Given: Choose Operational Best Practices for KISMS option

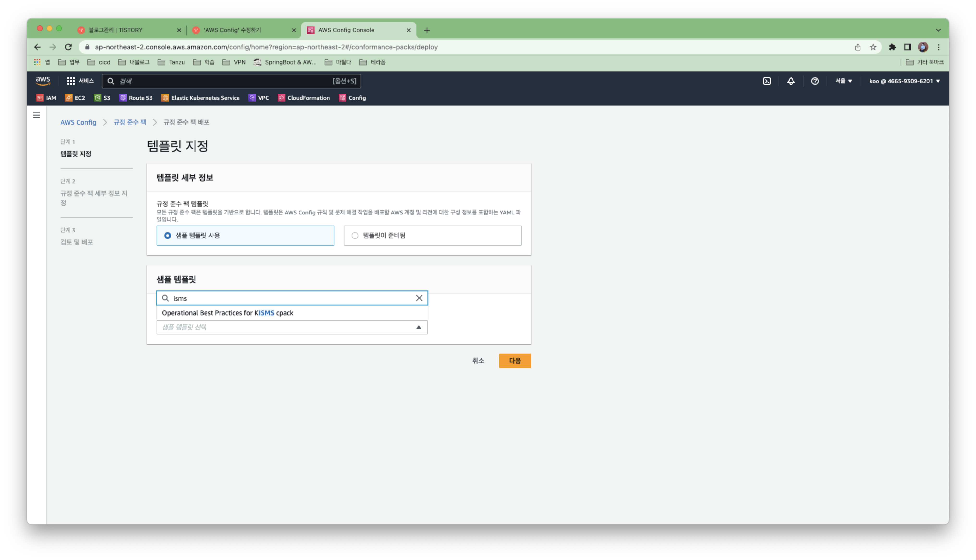Looking at the screenshot, I should pos(227,313).
